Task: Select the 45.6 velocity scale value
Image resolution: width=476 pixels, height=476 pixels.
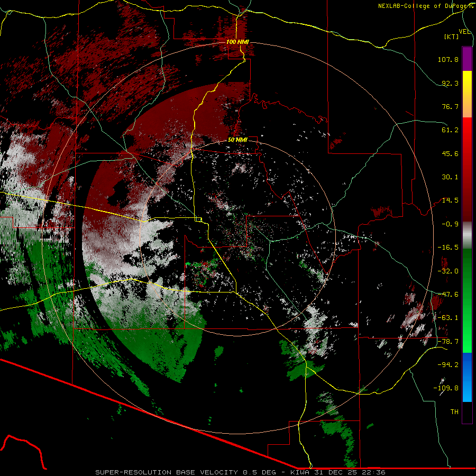Action: click(x=450, y=153)
